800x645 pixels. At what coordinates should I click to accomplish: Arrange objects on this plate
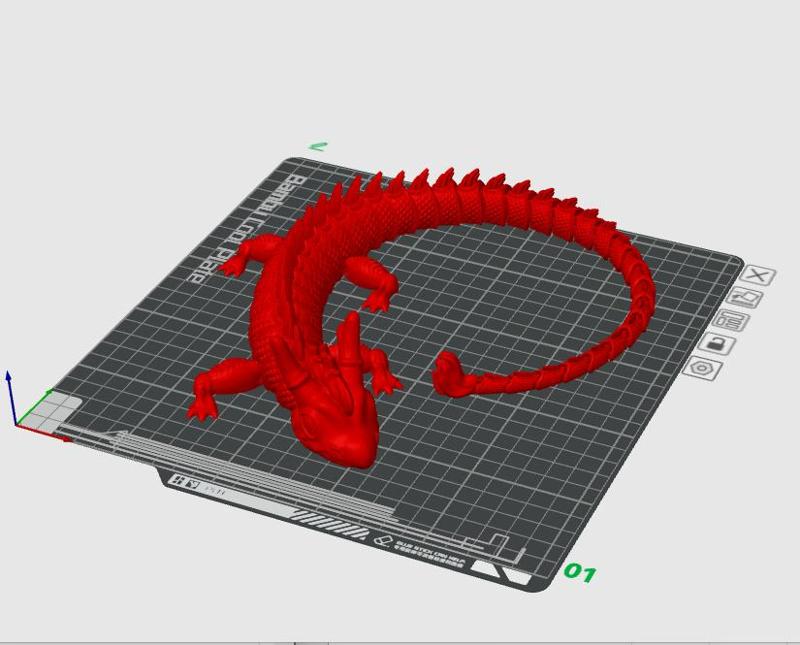point(732,321)
